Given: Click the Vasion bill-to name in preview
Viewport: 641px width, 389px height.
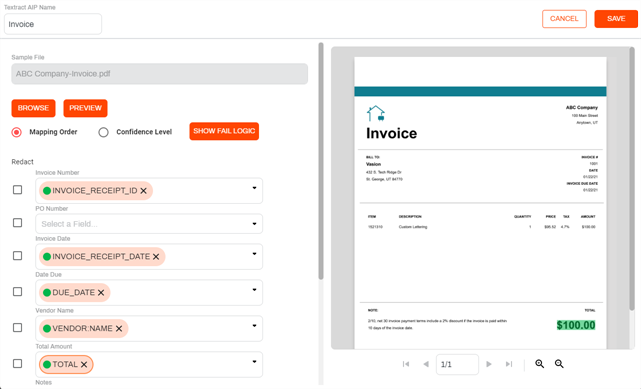Looking at the screenshot, I should point(373,164).
